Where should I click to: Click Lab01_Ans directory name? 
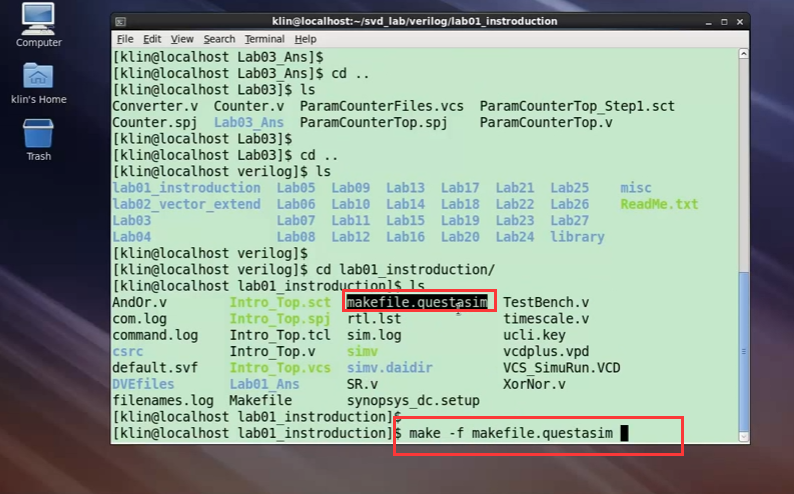coord(264,384)
